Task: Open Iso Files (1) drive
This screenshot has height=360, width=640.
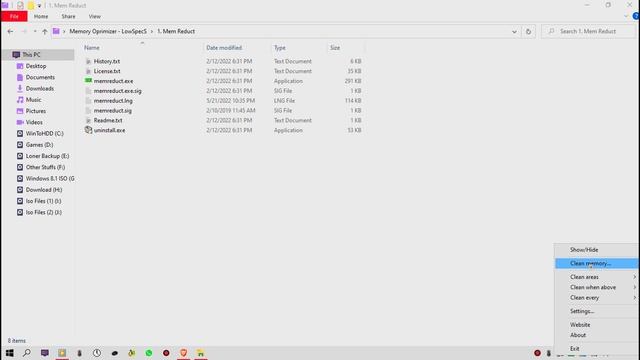Action: coord(43,201)
